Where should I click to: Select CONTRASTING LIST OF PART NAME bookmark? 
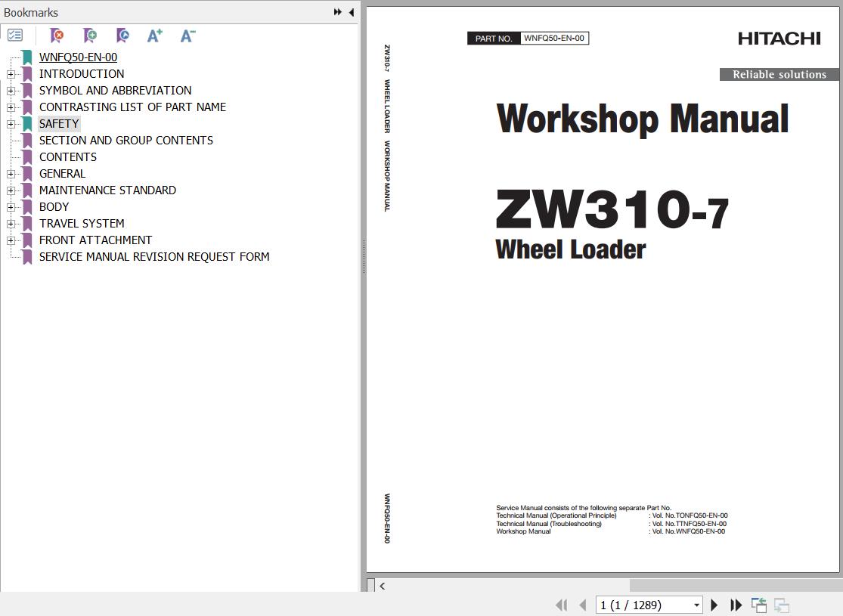click(132, 107)
